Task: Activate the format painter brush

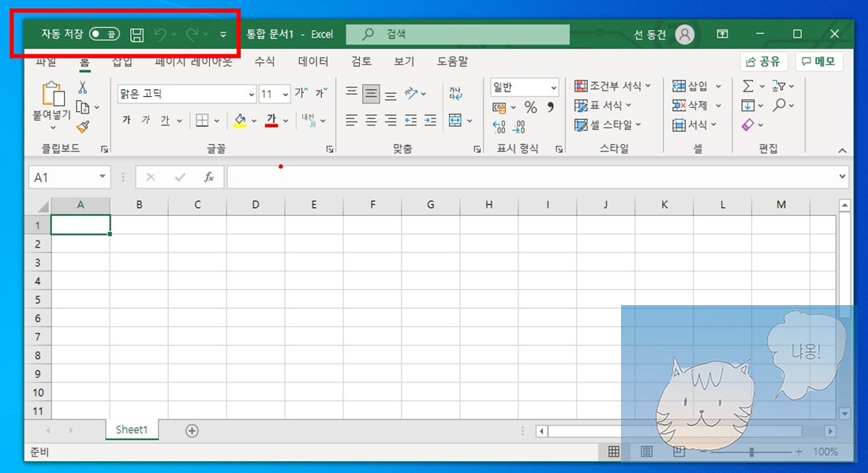Action: (83, 127)
